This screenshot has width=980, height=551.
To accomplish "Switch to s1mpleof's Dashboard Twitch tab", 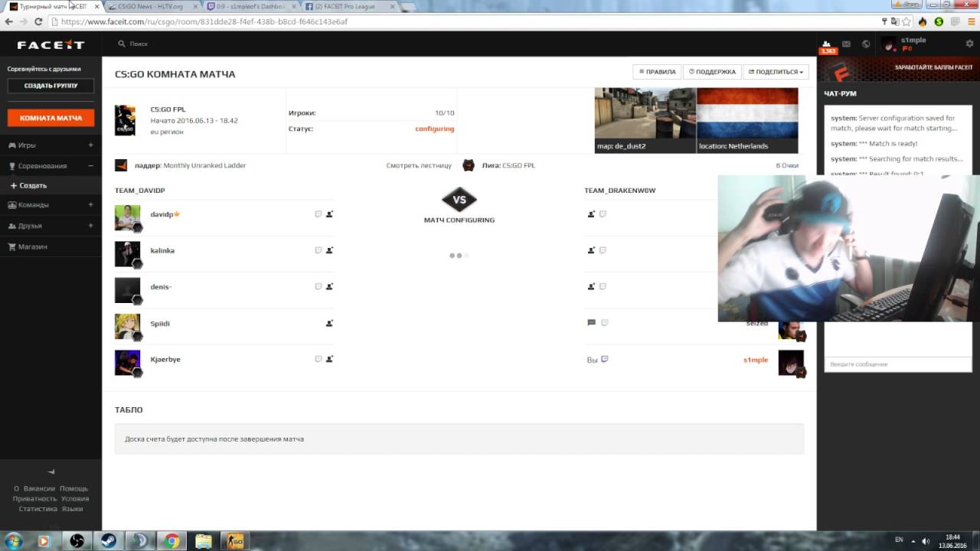I will [x=250, y=6].
